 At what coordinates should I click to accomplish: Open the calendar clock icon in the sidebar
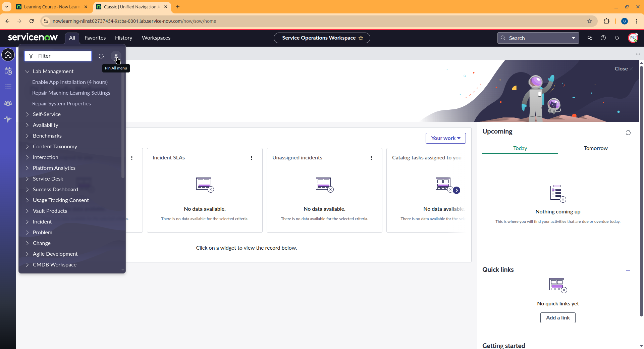(8, 71)
